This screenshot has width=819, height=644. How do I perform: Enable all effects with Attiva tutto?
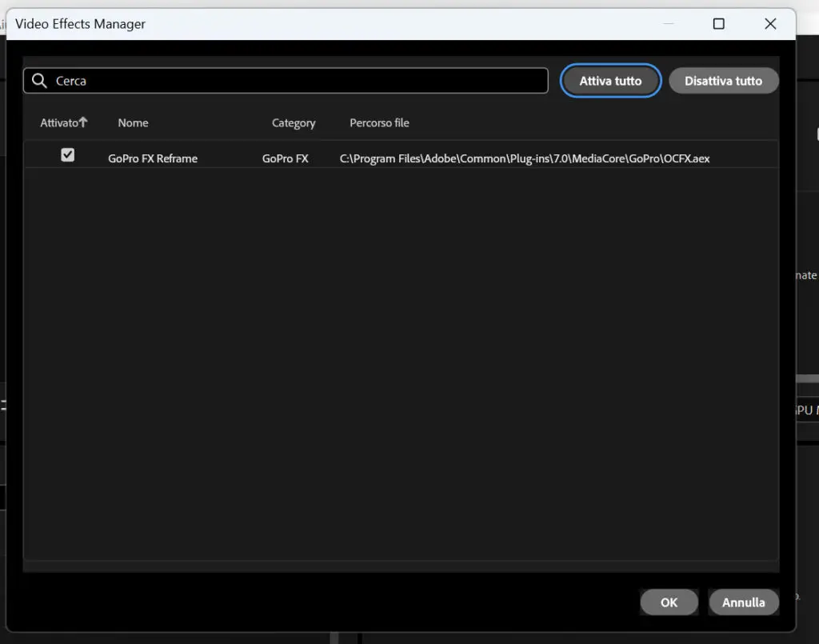[610, 81]
